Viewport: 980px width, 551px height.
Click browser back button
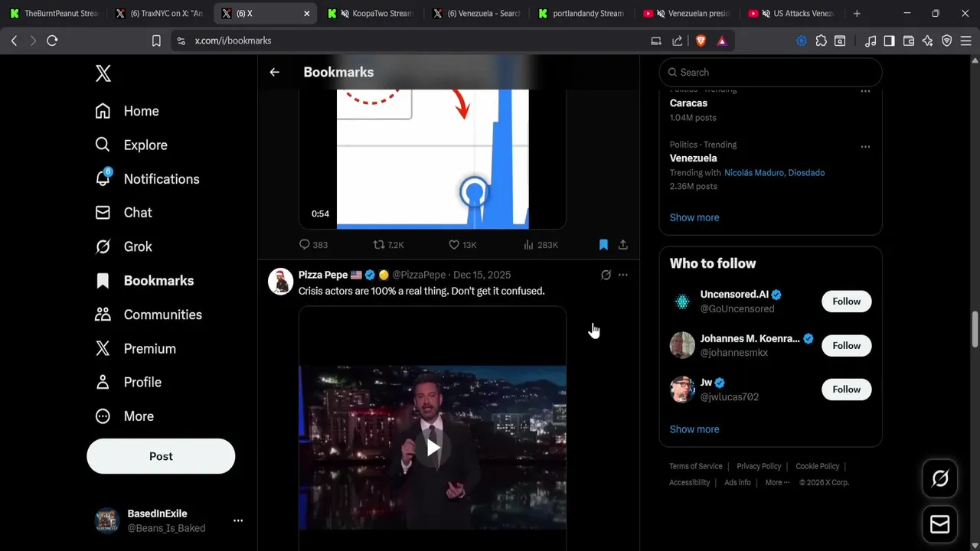click(14, 41)
